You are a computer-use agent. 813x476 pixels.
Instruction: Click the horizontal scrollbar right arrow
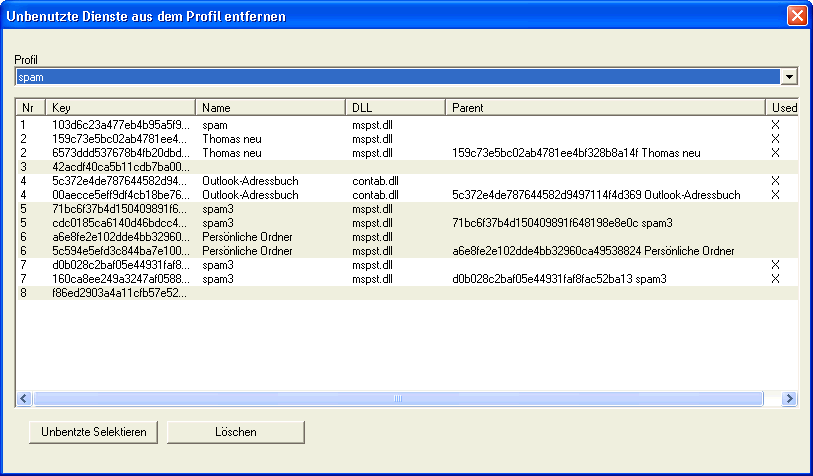789,398
